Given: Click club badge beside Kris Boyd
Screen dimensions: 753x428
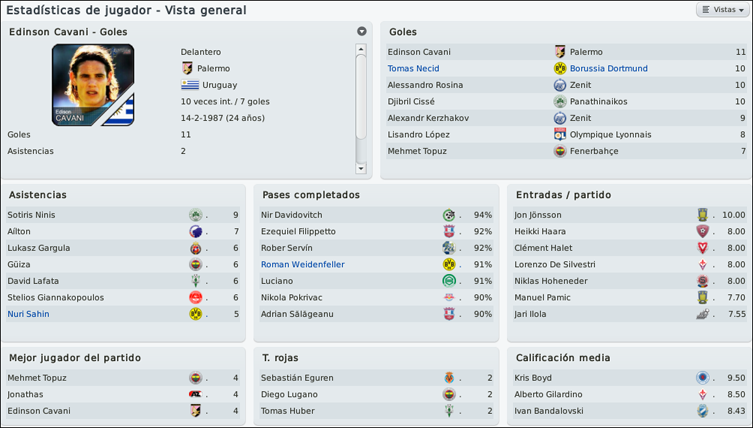Looking at the screenshot, I should coord(703,378).
